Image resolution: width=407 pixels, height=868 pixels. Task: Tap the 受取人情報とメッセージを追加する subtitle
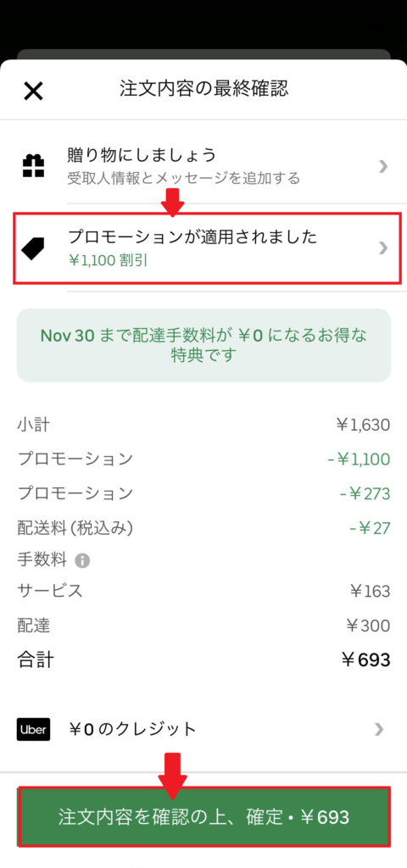184,178
